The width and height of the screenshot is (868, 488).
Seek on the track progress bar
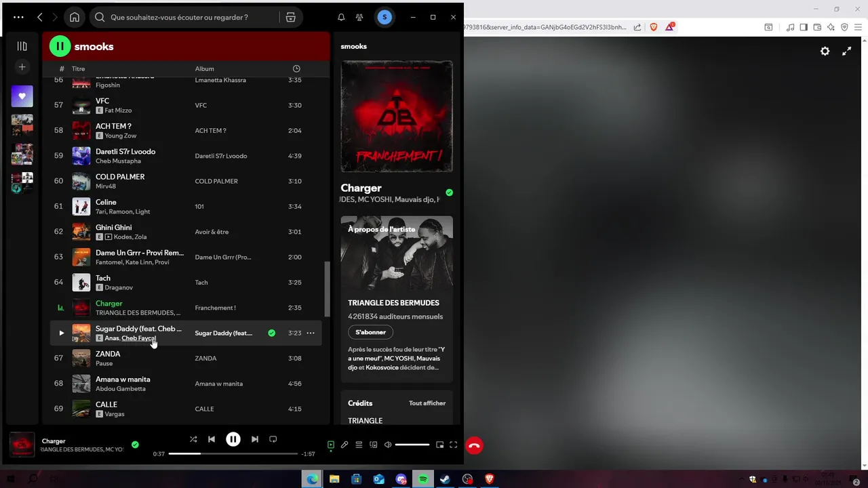[x=233, y=453]
